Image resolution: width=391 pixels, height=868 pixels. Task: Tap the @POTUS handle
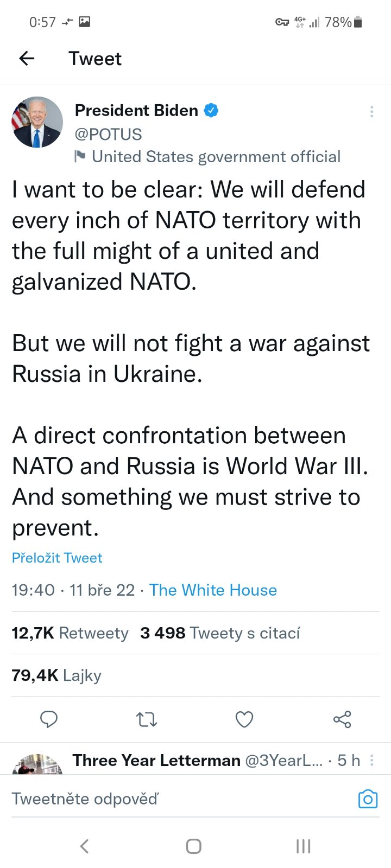[x=108, y=134]
